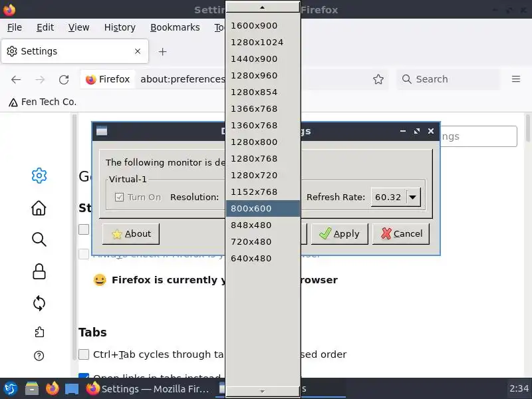The image size is (532, 399).
Task: Click the about:preferences address field
Action: [x=182, y=79]
